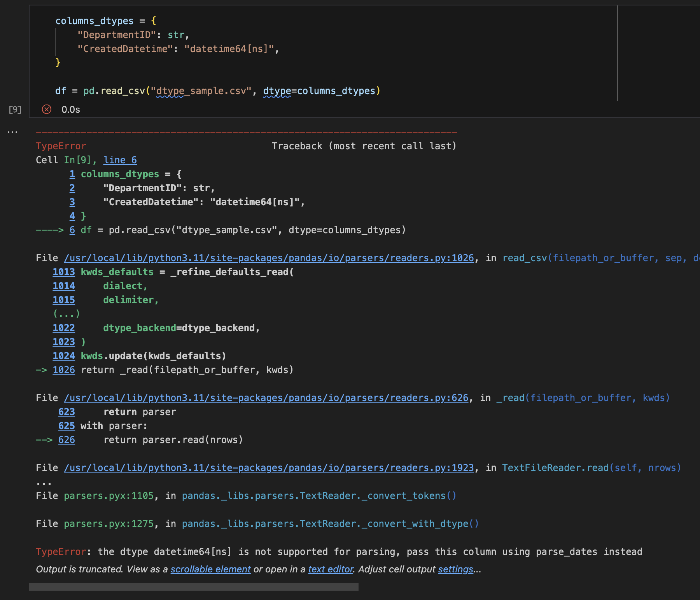
Task: Open the cell output more-actions ellipsis
Action: click(12, 132)
